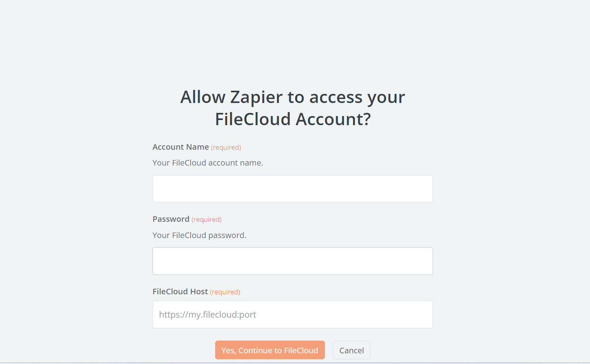Click the FileCloud Account heading text
The image size is (590, 364).
[x=292, y=119]
